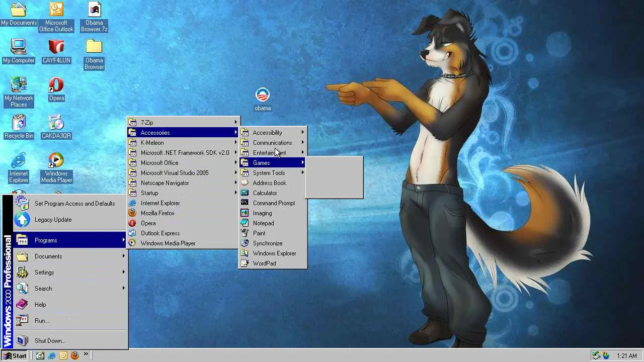Select the My Computer desktop icon
Viewport: 644px width, 362px height.
click(x=19, y=51)
